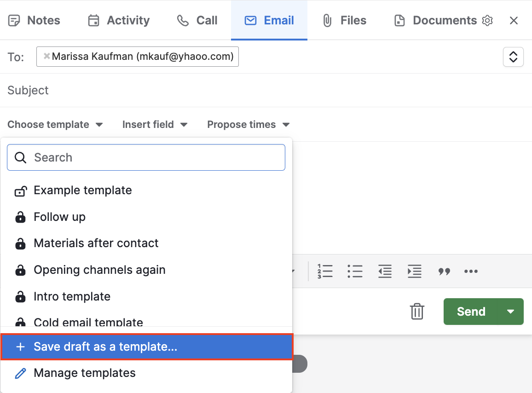Image resolution: width=532 pixels, height=393 pixels.
Task: Open more formatting options with ellipsis icon
Action: (471, 271)
